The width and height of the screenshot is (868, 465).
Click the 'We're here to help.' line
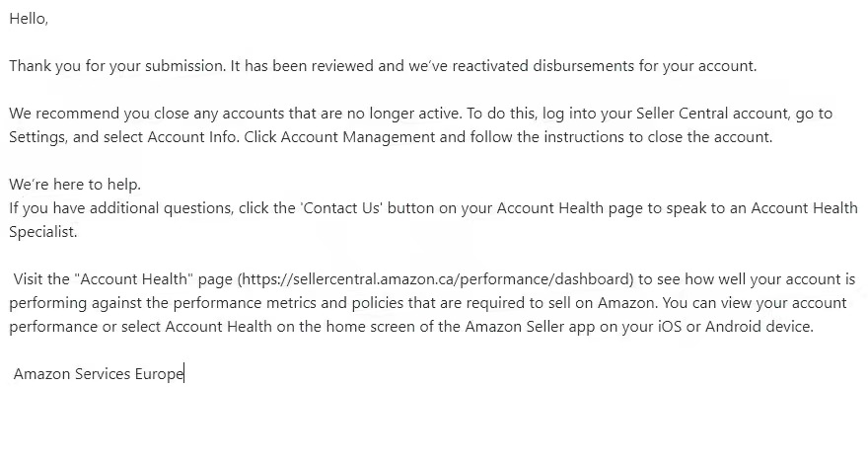(x=75, y=185)
